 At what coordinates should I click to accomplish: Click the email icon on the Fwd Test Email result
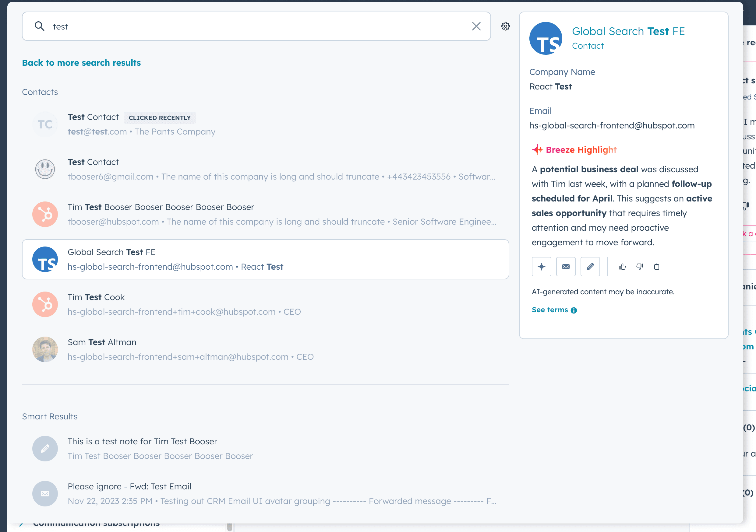[x=45, y=493]
